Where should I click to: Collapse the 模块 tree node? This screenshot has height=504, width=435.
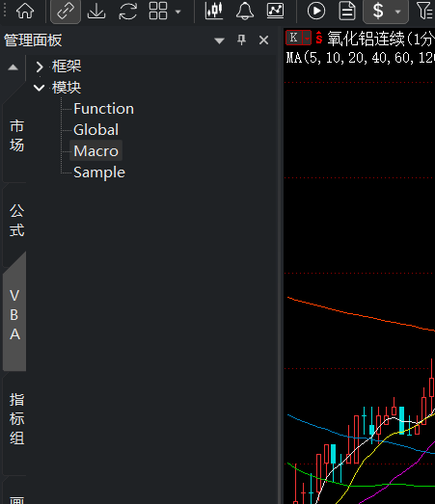[x=40, y=88]
